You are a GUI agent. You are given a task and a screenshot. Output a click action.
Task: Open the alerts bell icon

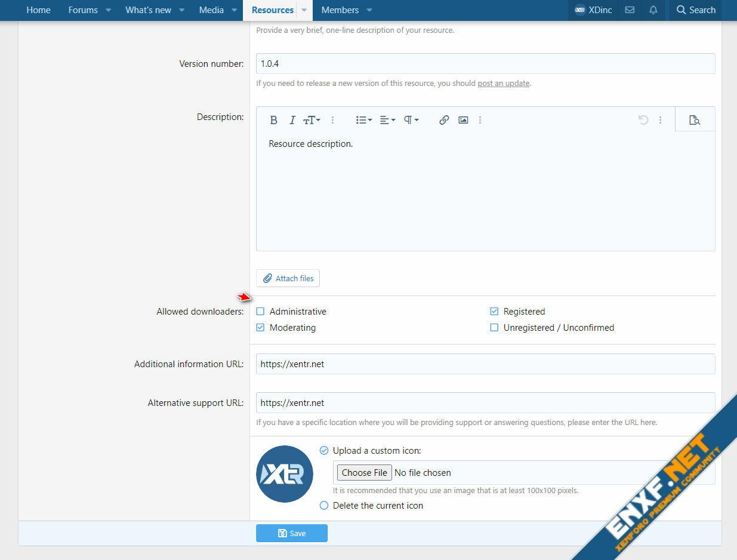coord(653,10)
